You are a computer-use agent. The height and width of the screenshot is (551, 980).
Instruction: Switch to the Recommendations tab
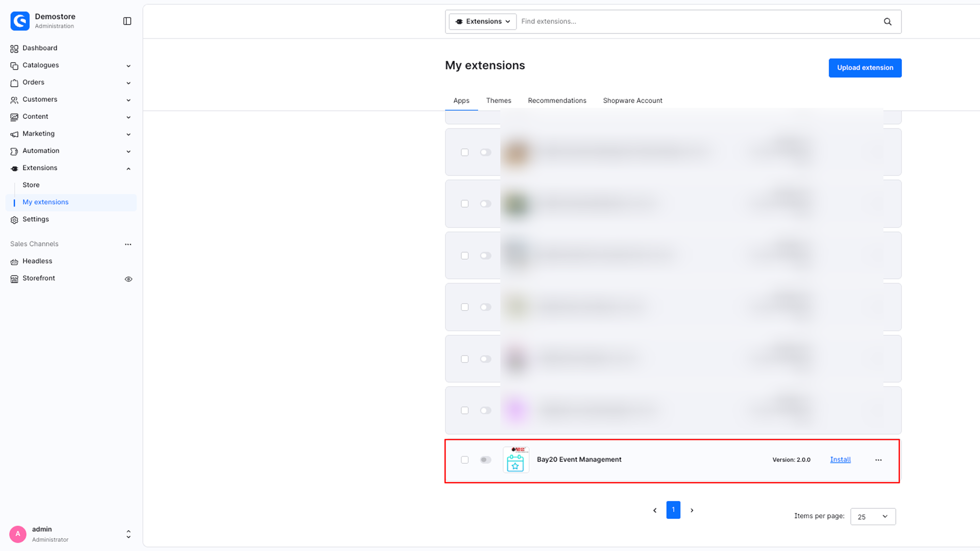coord(557,101)
